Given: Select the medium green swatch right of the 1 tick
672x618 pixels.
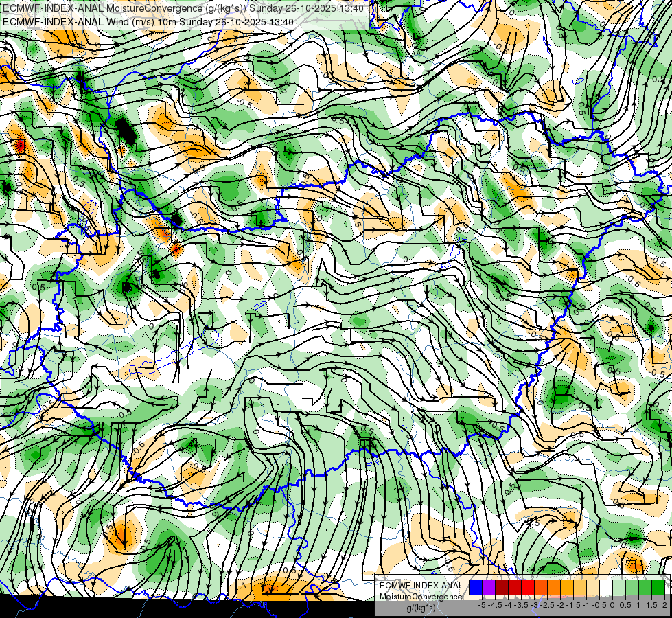Looking at the screenshot, I should coord(645,587).
